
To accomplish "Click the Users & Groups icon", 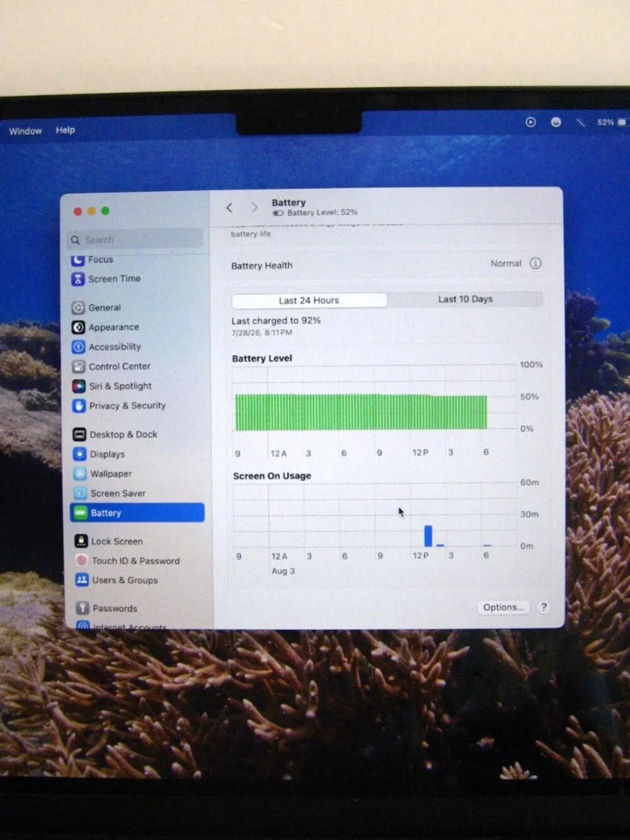I will coord(82,580).
